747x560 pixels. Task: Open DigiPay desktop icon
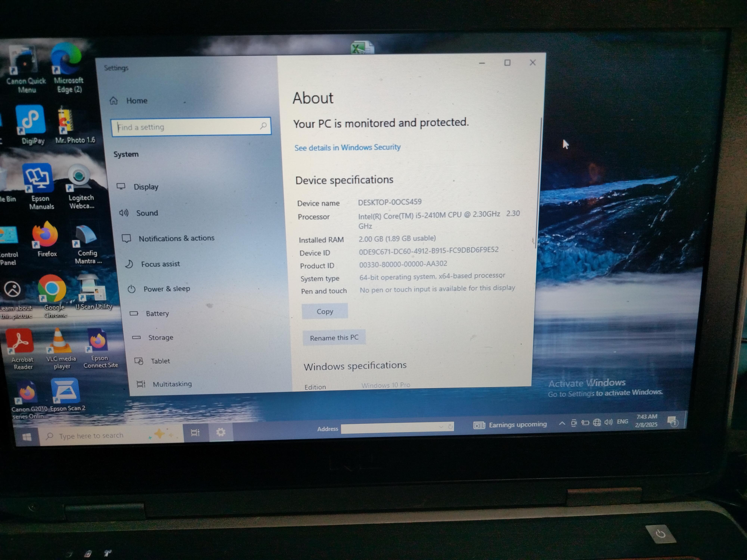[x=31, y=125]
